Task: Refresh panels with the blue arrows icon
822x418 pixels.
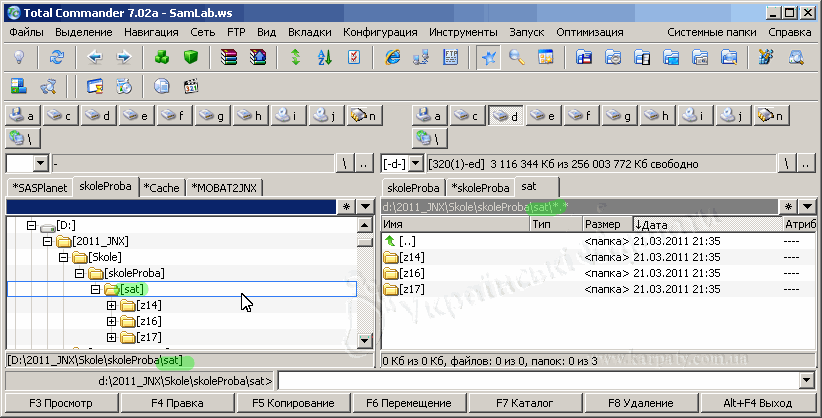Action: pyautogui.click(x=57, y=57)
